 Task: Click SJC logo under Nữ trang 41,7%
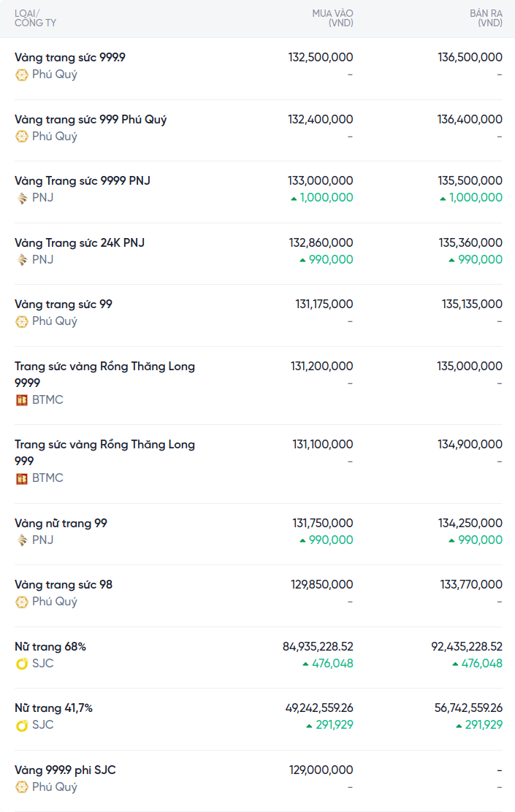pos(22,725)
